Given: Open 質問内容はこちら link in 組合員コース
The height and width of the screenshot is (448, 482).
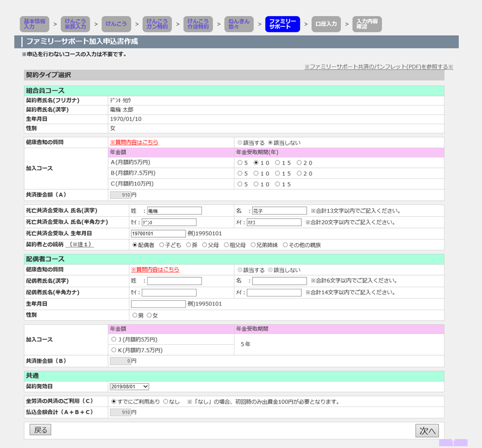Looking at the screenshot, I should [x=134, y=142].
